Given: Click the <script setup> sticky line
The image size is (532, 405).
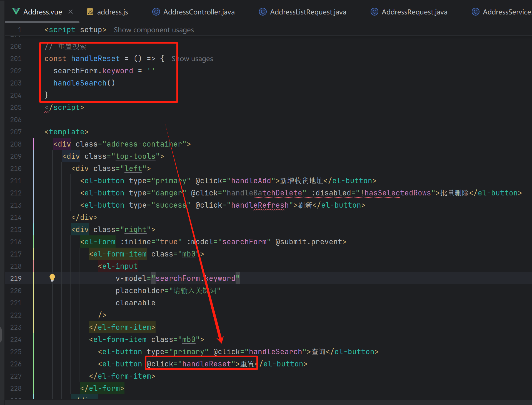Looking at the screenshot, I should tap(75, 30).
